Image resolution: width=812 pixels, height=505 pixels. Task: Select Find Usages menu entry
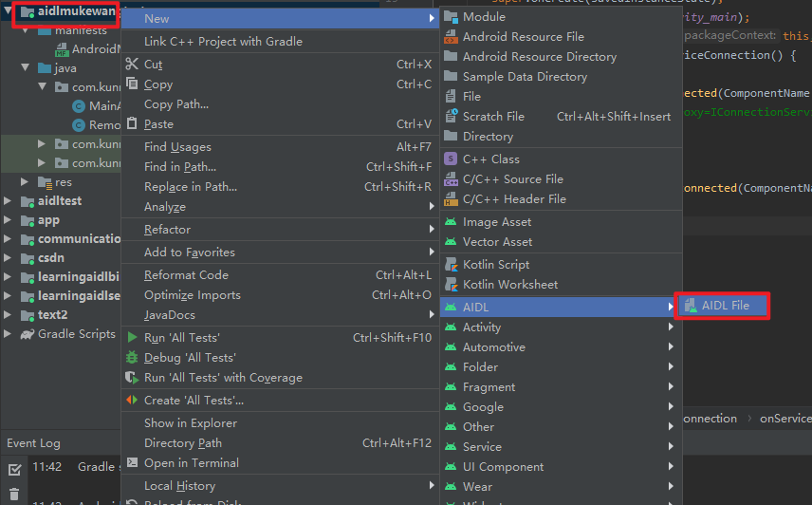[280, 146]
